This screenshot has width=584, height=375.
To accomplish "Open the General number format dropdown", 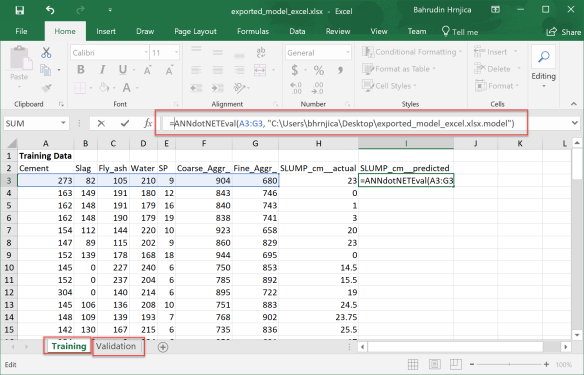I will tap(347, 53).
